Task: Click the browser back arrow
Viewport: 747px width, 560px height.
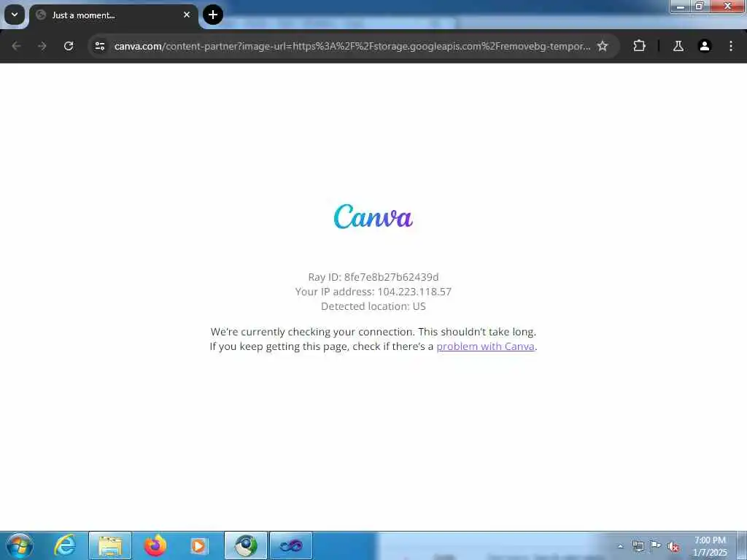Action: pos(16,46)
